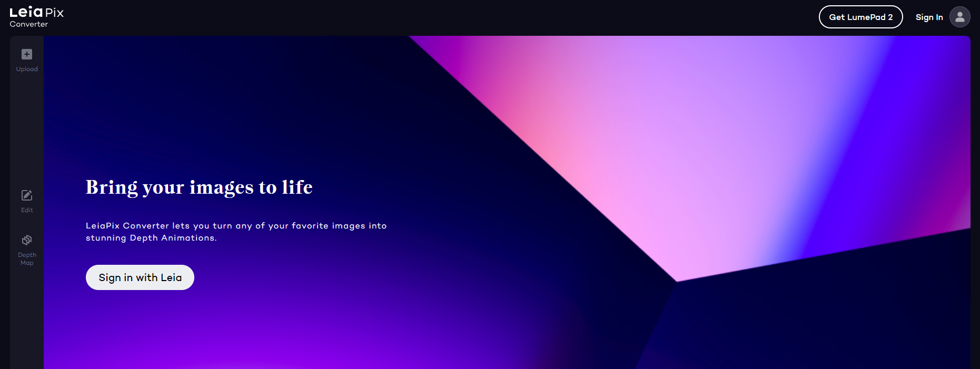Click the Get LumePad 2 button

[860, 17]
